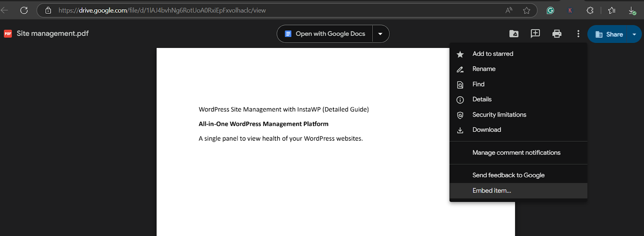Click the heading 'All-in-One WordPress Management Platform'
Image resolution: width=644 pixels, height=236 pixels.
click(264, 124)
